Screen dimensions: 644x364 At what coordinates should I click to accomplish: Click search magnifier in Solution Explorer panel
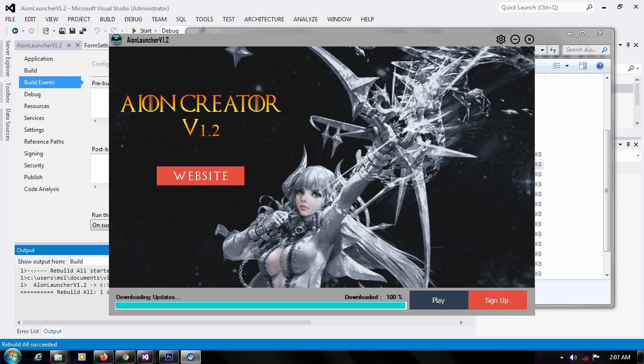click(631, 69)
